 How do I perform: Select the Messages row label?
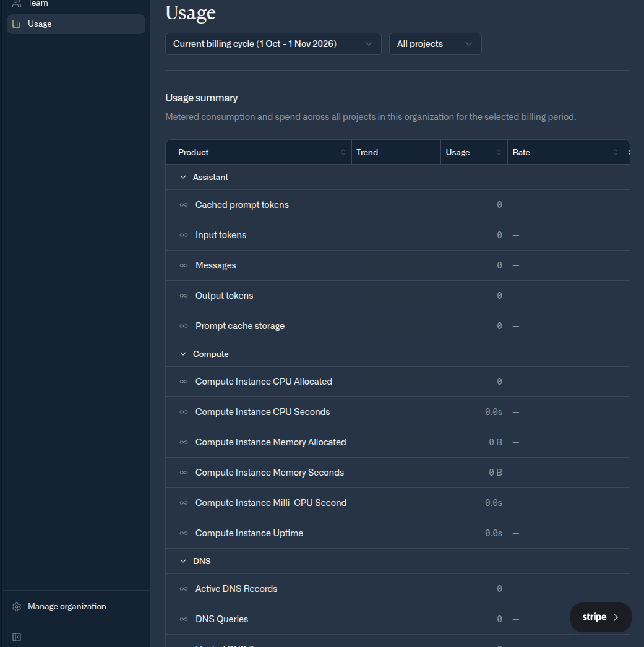(x=216, y=265)
